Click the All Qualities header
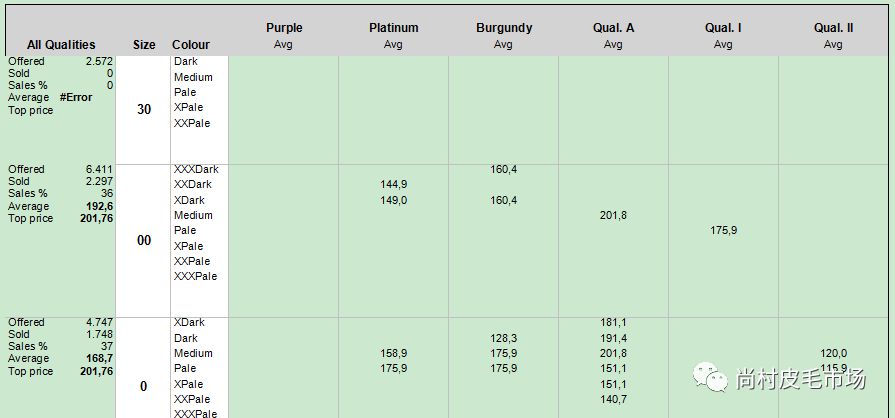 (61, 44)
